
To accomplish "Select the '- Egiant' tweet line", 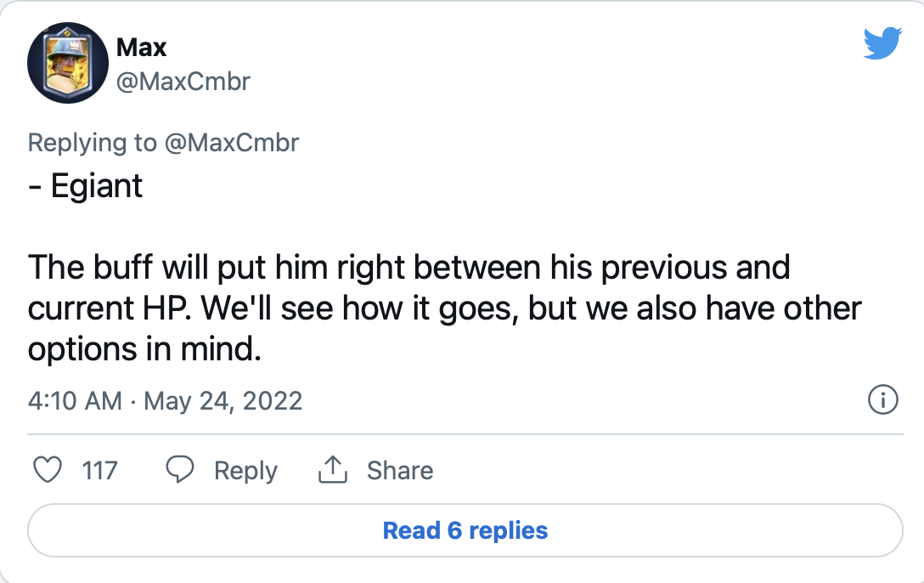I will tap(86, 186).
